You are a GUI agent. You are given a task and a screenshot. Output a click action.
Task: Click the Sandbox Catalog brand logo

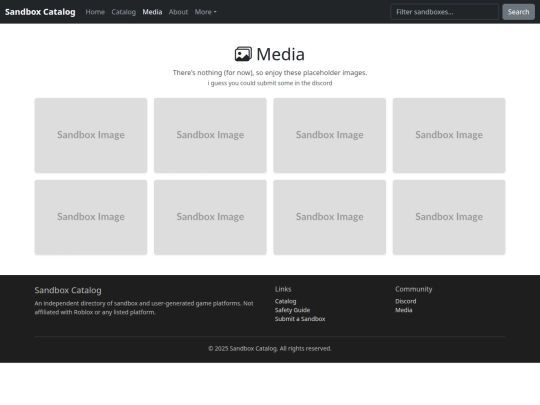pos(40,12)
